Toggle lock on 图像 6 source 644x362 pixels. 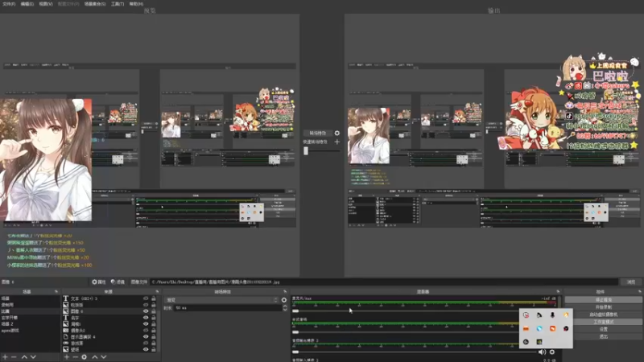pyautogui.click(x=154, y=311)
